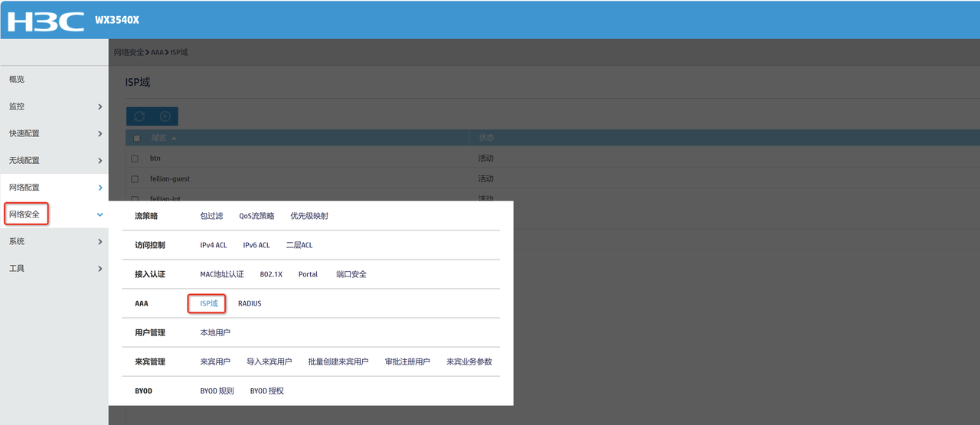Expand the 系统 sidebar chevron
The width and height of the screenshot is (980, 425).
click(100, 241)
